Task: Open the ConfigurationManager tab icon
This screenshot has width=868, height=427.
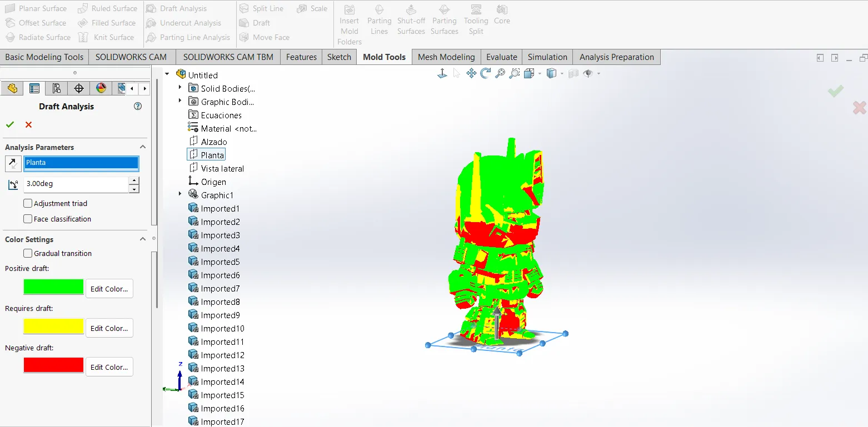Action: (56, 88)
